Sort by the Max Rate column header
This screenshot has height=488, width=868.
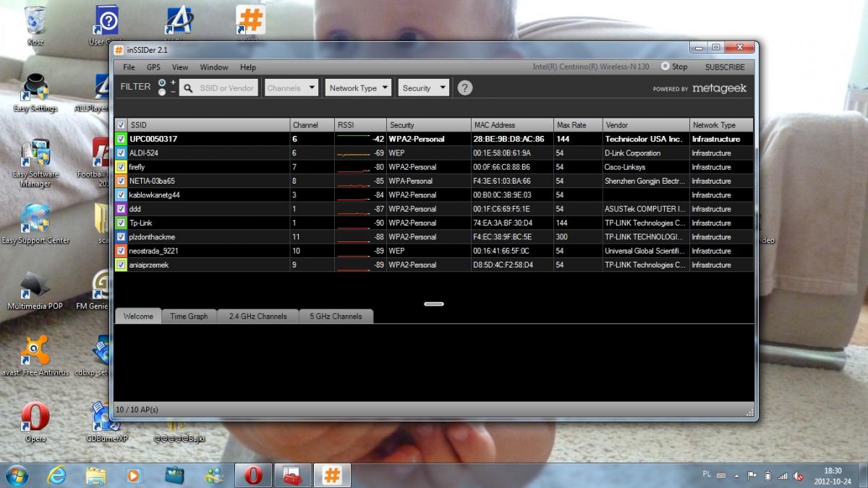tap(578, 125)
